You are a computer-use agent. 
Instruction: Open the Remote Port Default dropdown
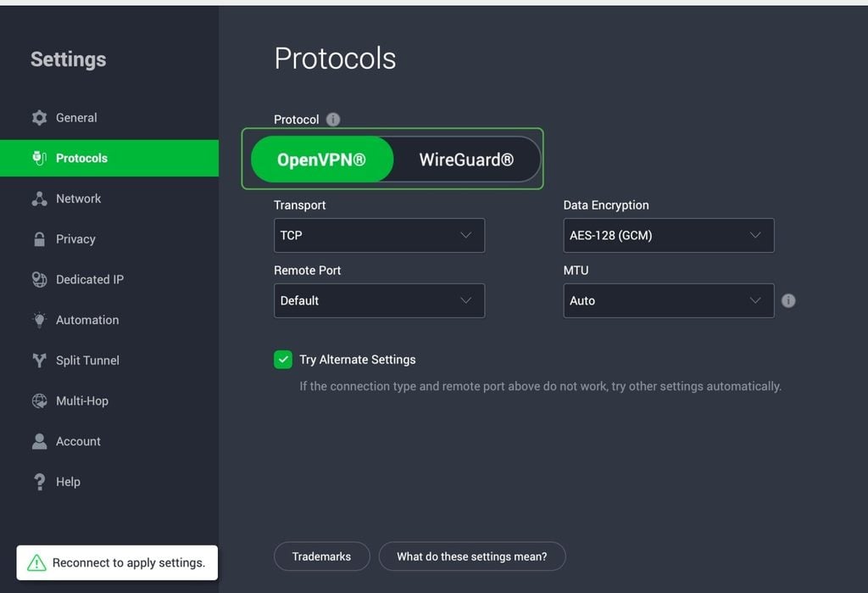coord(379,300)
